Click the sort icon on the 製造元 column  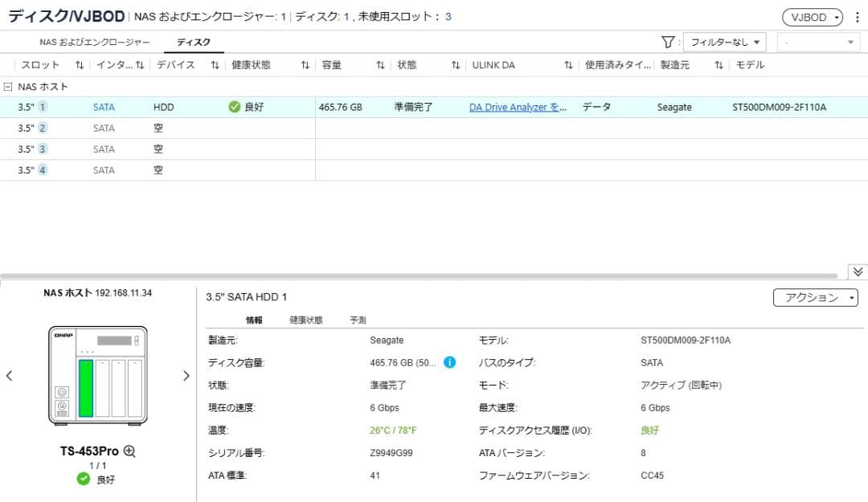click(x=719, y=65)
